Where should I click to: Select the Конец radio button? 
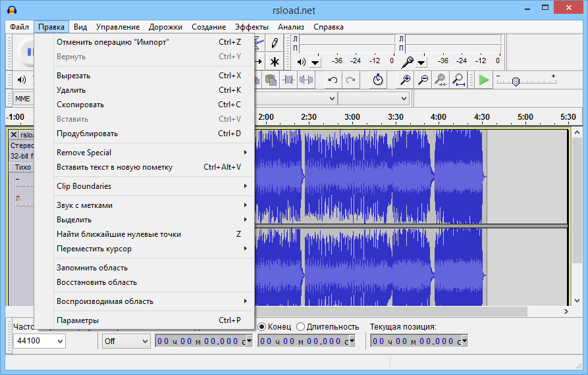click(262, 327)
